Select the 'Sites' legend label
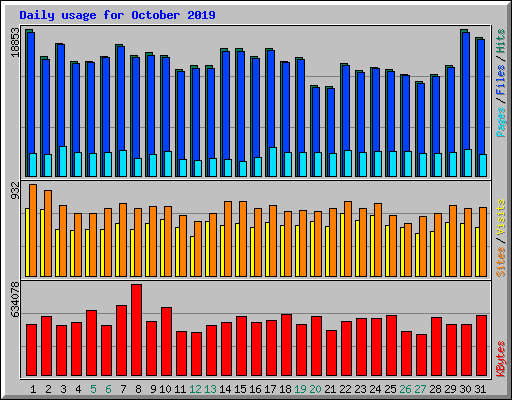The height and width of the screenshot is (400, 512). pos(501,262)
